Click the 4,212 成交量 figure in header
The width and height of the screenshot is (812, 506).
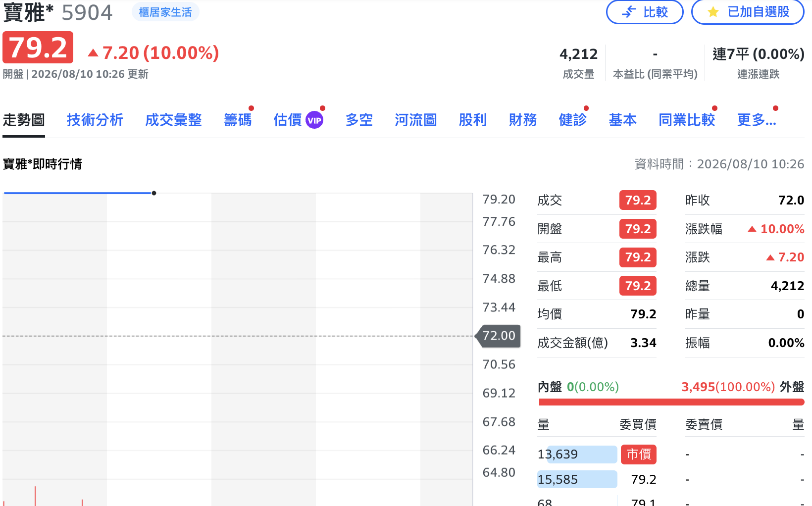(x=579, y=54)
